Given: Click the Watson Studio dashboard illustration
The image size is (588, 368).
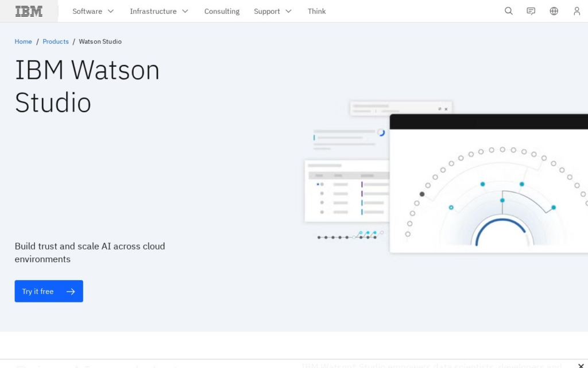Looking at the screenshot, I should click(446, 177).
